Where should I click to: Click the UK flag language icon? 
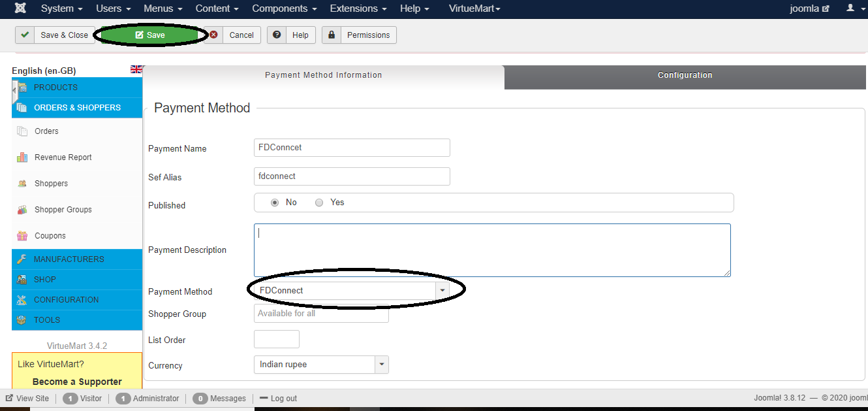[x=136, y=69]
